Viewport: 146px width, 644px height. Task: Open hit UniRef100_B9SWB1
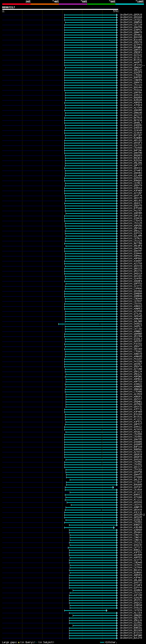coord(131,48)
